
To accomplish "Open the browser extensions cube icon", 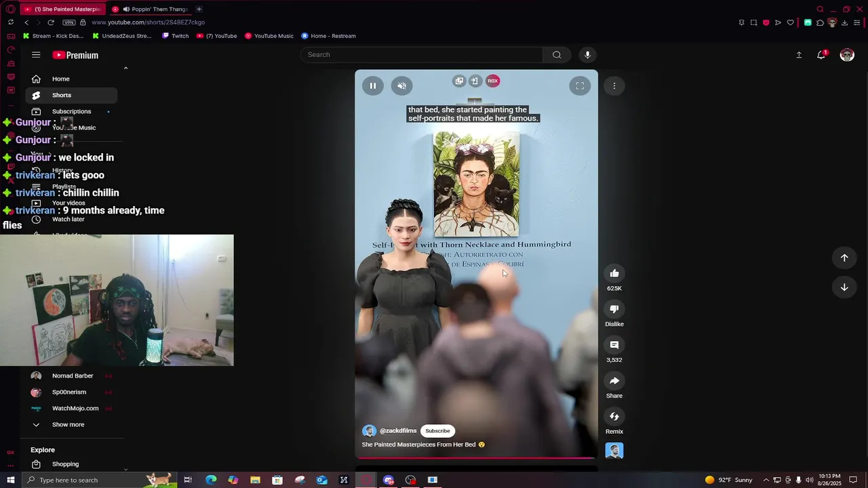I will click(x=820, y=22).
